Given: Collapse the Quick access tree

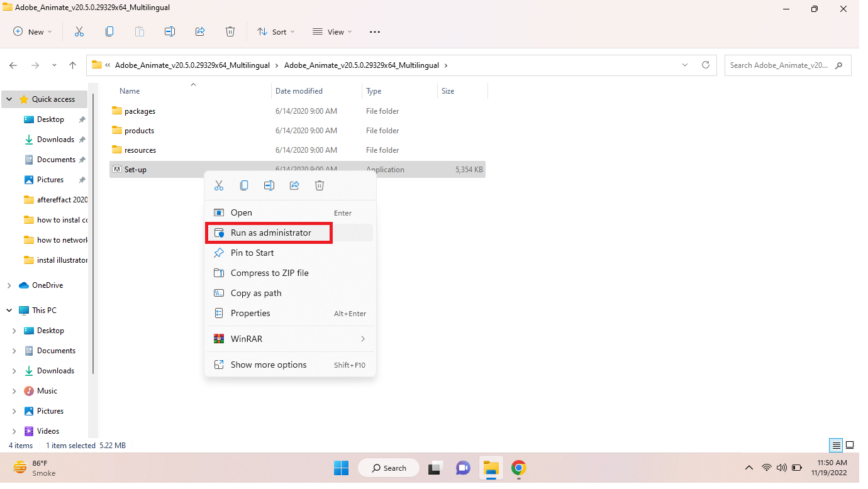Looking at the screenshot, I should tap(9, 99).
